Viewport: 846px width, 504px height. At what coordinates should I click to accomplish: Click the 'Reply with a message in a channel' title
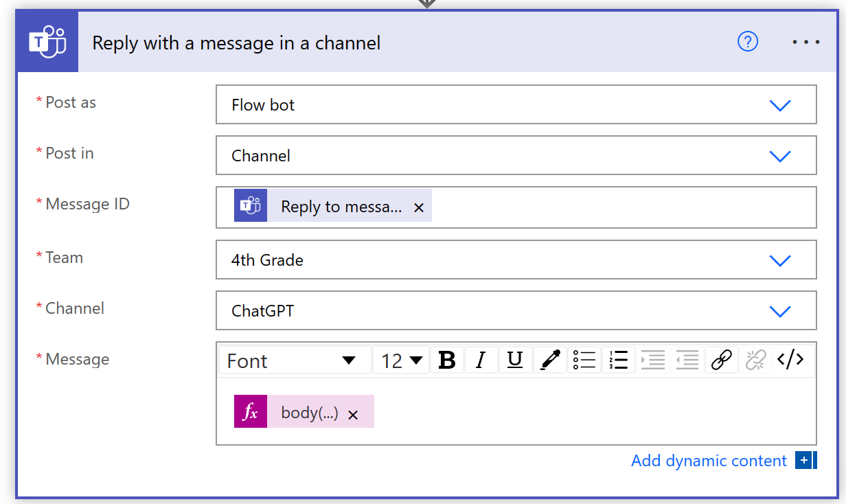(236, 43)
